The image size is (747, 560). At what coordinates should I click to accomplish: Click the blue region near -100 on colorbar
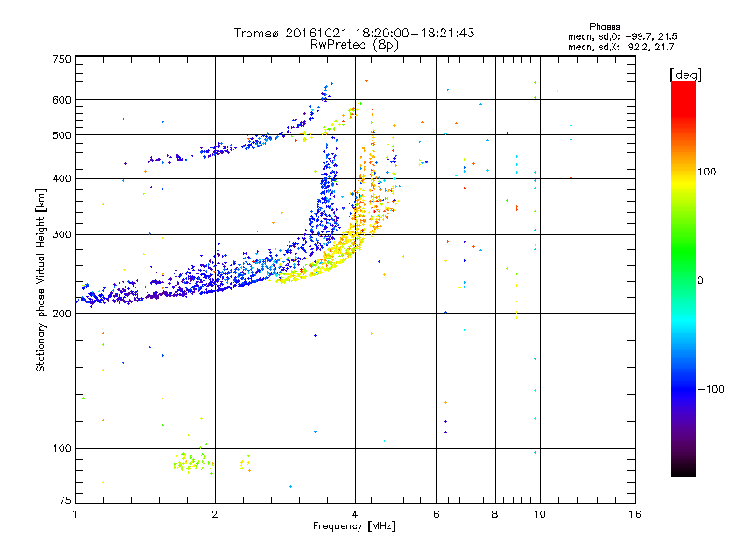tap(684, 388)
